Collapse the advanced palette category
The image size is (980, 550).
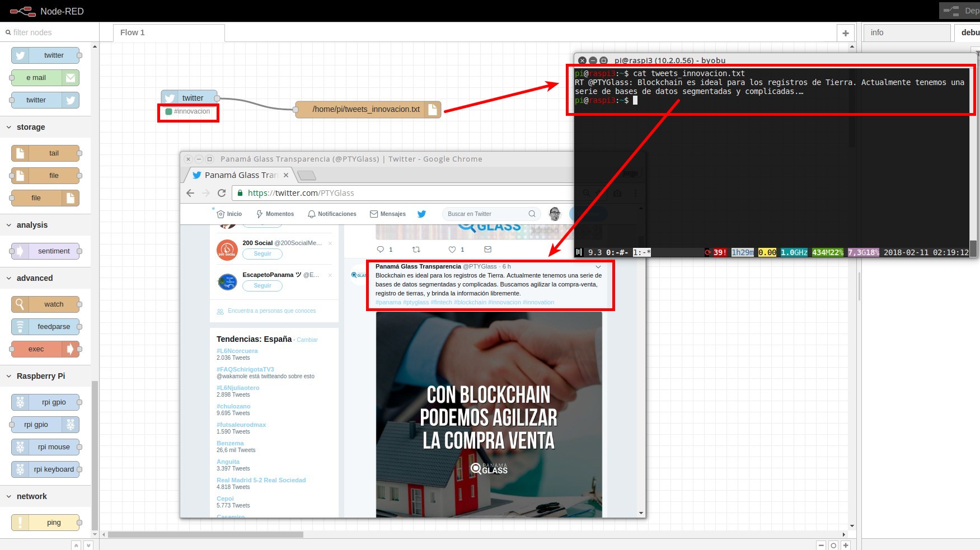pos(9,278)
